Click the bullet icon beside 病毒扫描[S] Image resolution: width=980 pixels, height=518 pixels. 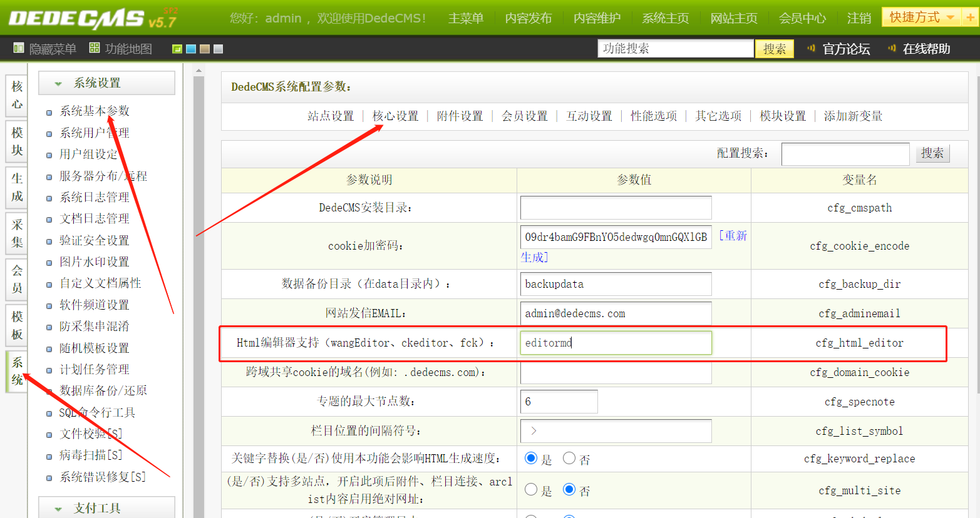pos(49,457)
